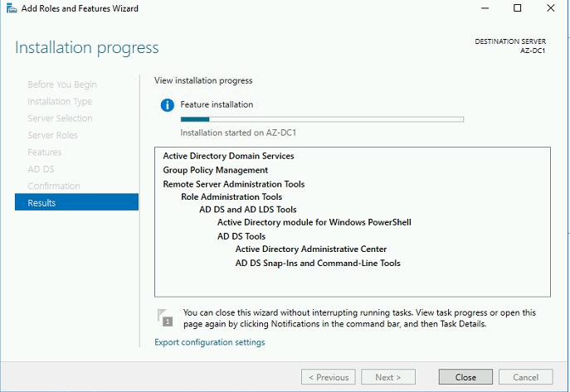Click the Role Administration Tools entry
The width and height of the screenshot is (570, 392).
tap(231, 196)
